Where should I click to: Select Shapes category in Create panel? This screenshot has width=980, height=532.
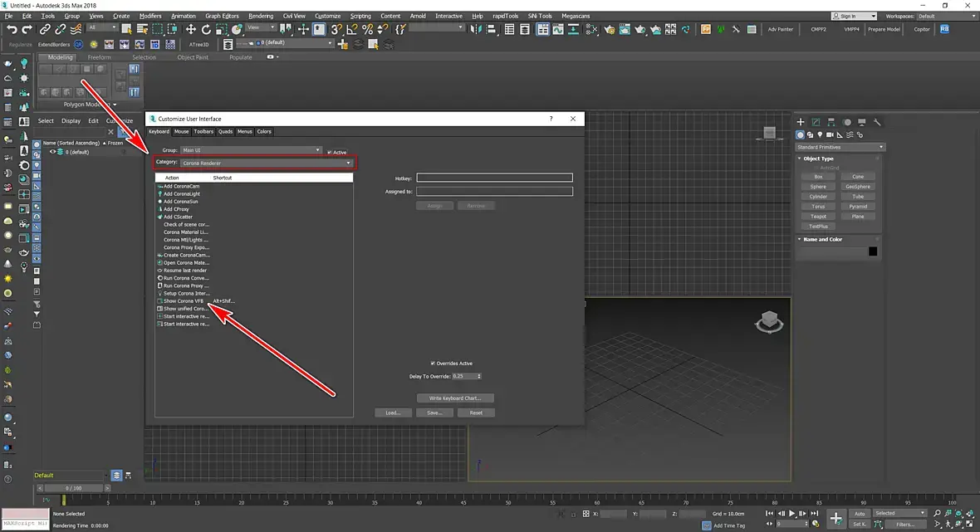[x=810, y=135]
